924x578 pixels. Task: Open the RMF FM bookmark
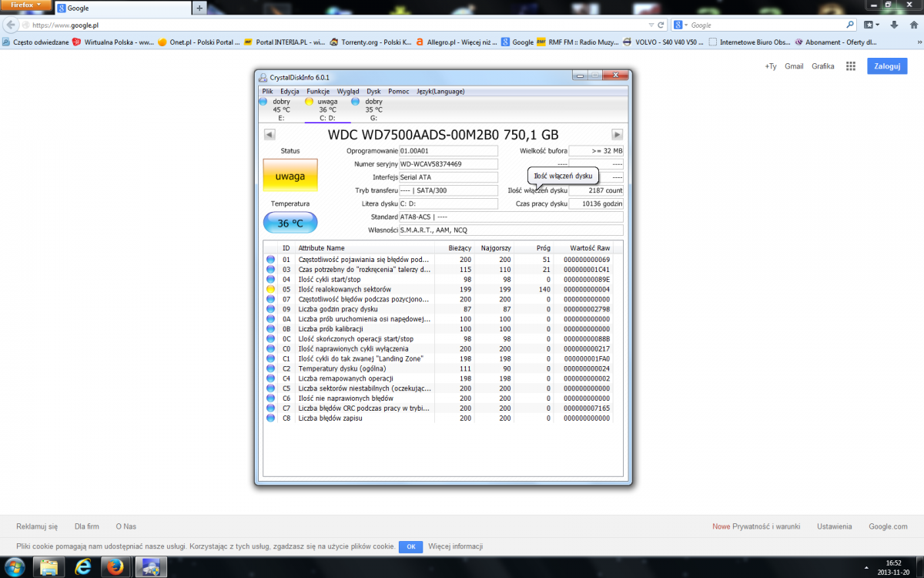[x=578, y=42]
